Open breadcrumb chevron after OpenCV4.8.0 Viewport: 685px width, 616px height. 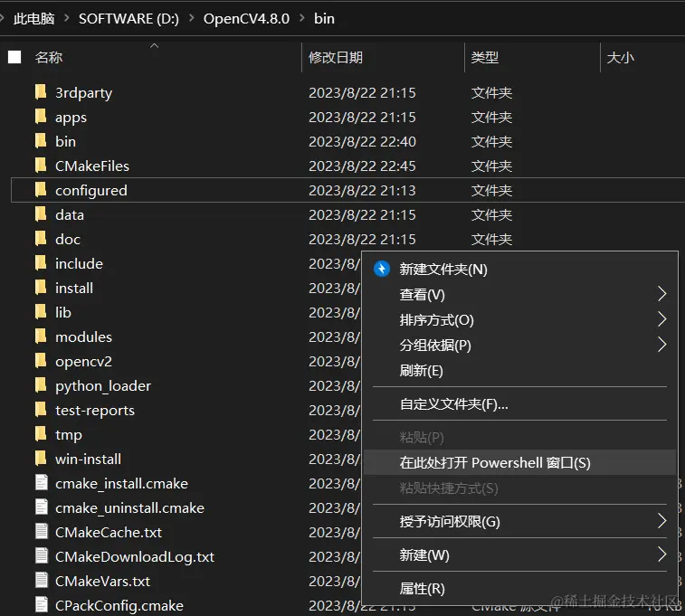click(x=302, y=18)
